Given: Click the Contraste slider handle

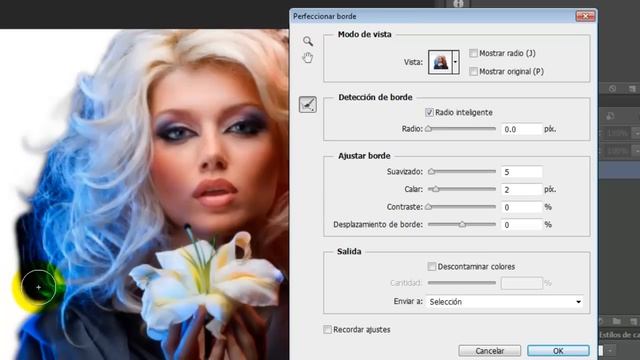Looking at the screenshot, I should coord(428,207).
